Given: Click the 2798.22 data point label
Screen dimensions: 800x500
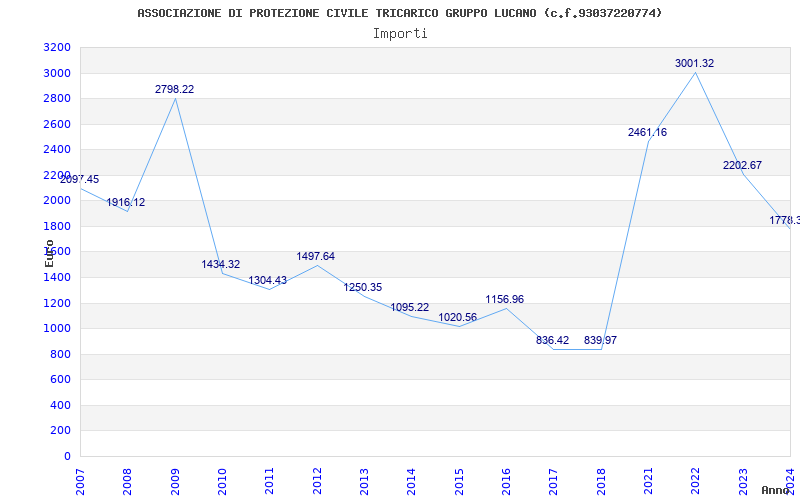Looking at the screenshot, I should [x=174, y=89].
